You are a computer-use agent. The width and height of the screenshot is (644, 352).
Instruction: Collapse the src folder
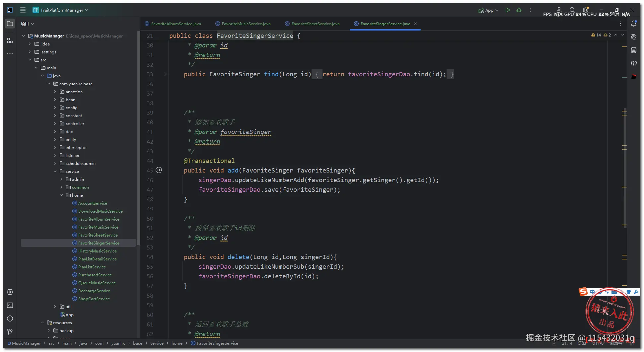click(30, 60)
